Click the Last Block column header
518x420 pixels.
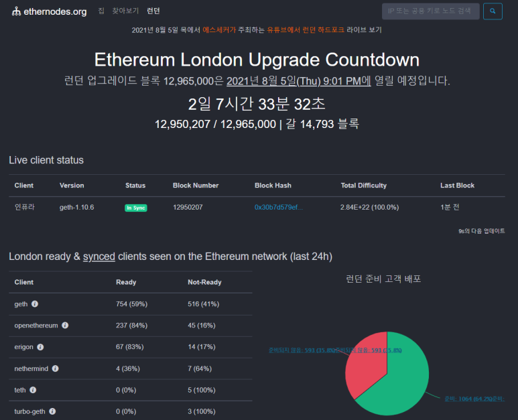(457, 186)
